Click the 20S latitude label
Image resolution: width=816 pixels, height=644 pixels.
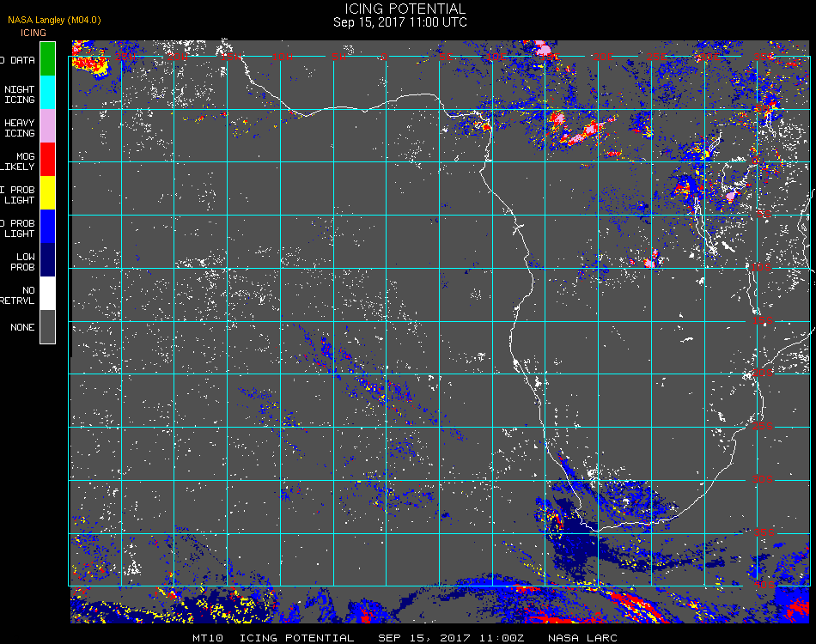[763, 373]
